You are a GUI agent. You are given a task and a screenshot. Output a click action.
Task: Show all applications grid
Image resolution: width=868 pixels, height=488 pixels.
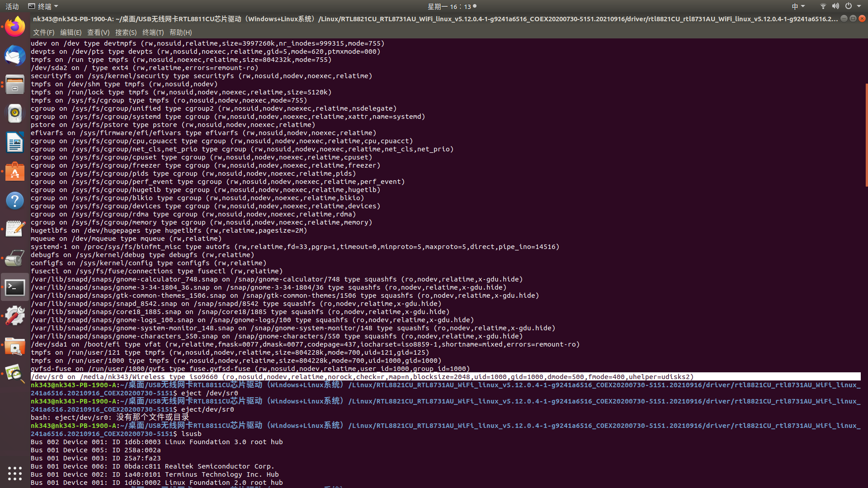(15, 474)
